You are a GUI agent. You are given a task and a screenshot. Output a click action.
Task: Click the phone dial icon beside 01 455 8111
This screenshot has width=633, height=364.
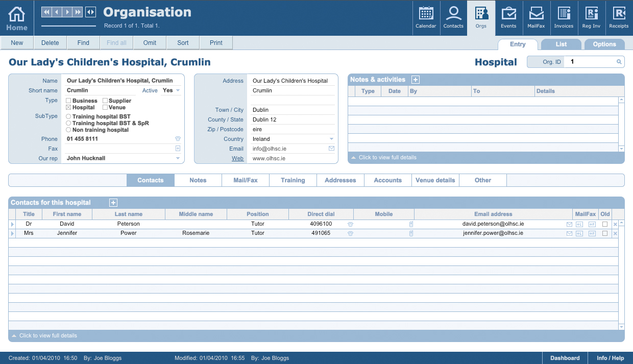point(178,139)
